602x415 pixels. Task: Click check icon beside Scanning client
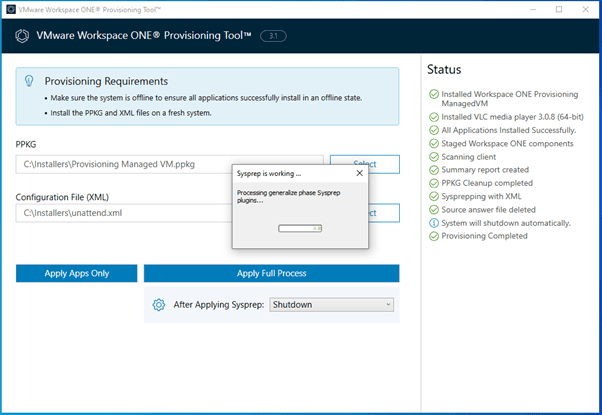pos(434,157)
